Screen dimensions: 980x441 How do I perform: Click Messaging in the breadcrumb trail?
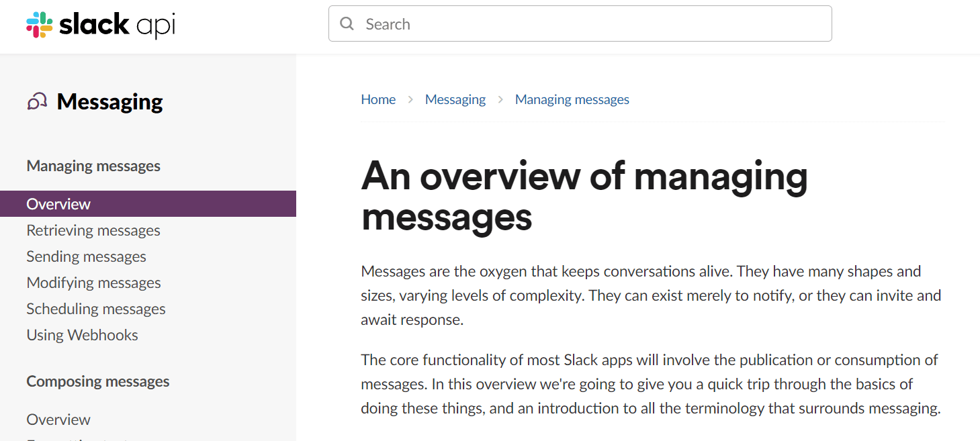click(455, 99)
